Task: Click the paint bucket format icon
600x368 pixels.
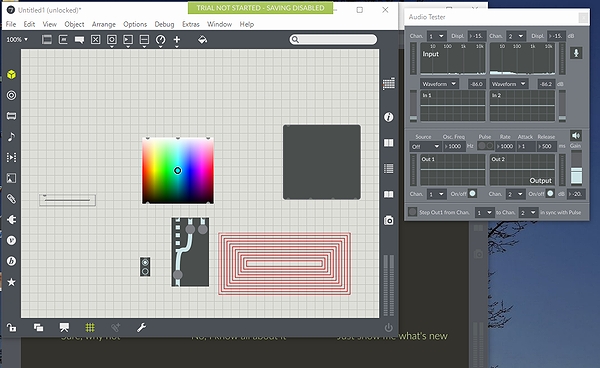Action: 202,39
